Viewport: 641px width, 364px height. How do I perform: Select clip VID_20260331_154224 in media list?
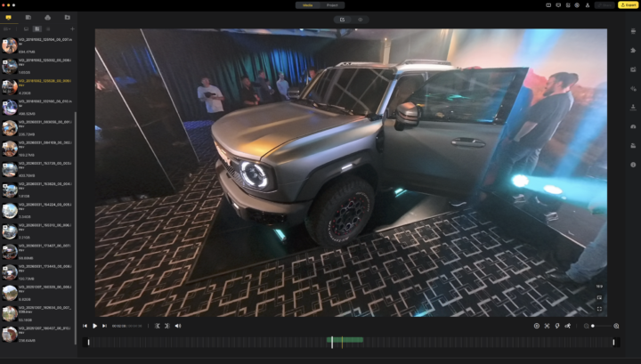tap(37, 210)
